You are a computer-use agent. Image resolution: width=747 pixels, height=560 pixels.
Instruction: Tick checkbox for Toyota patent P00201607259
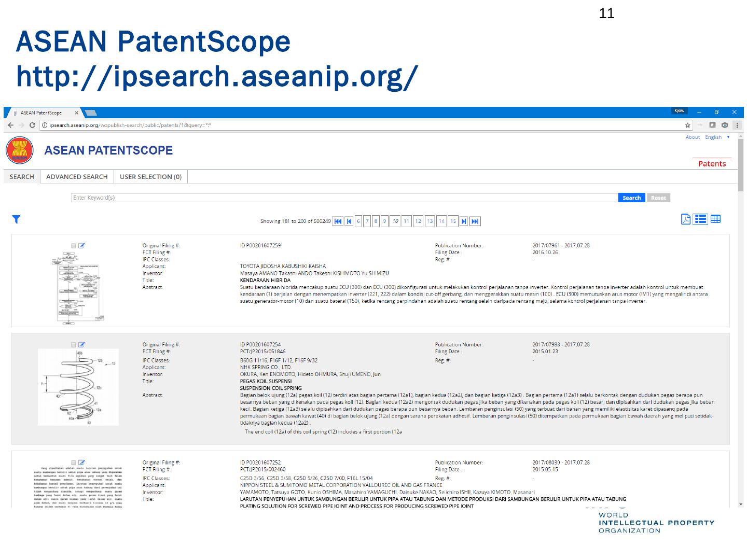click(x=74, y=246)
